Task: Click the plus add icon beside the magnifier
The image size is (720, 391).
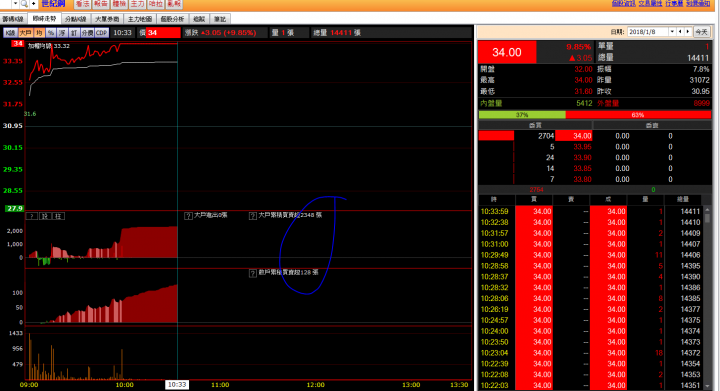Action: [34, 4]
